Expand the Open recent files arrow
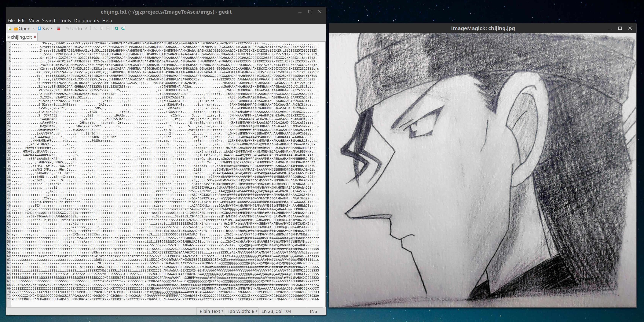The image size is (644, 322). pos(34,28)
